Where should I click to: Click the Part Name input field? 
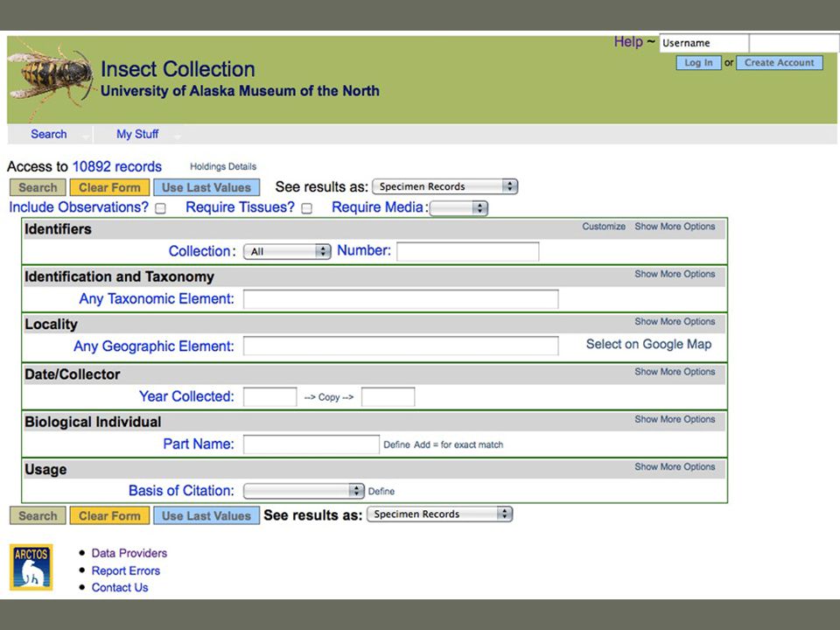pyautogui.click(x=311, y=444)
